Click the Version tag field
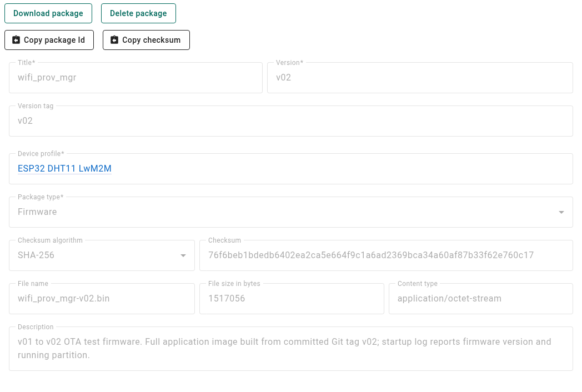The height and width of the screenshot is (392, 582). click(x=291, y=121)
